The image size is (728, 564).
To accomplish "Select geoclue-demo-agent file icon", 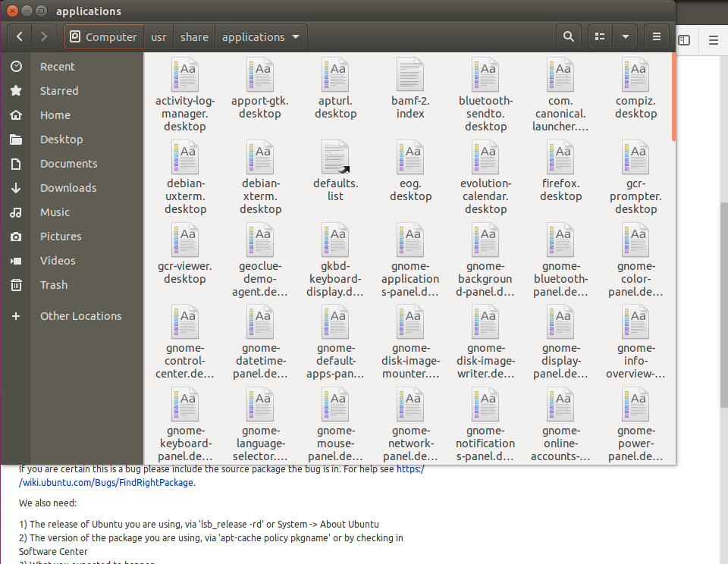I will [260, 240].
